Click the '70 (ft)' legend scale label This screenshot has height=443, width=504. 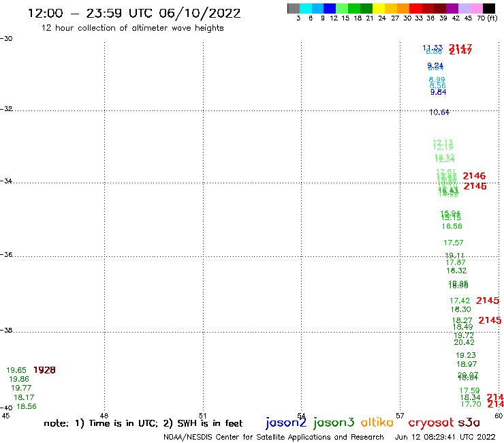click(x=487, y=18)
